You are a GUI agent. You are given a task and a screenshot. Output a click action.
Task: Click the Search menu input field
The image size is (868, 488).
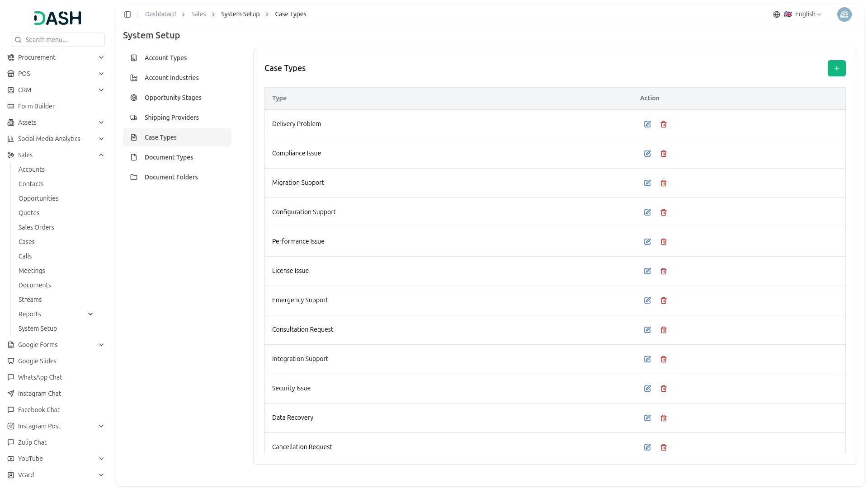[x=62, y=40]
